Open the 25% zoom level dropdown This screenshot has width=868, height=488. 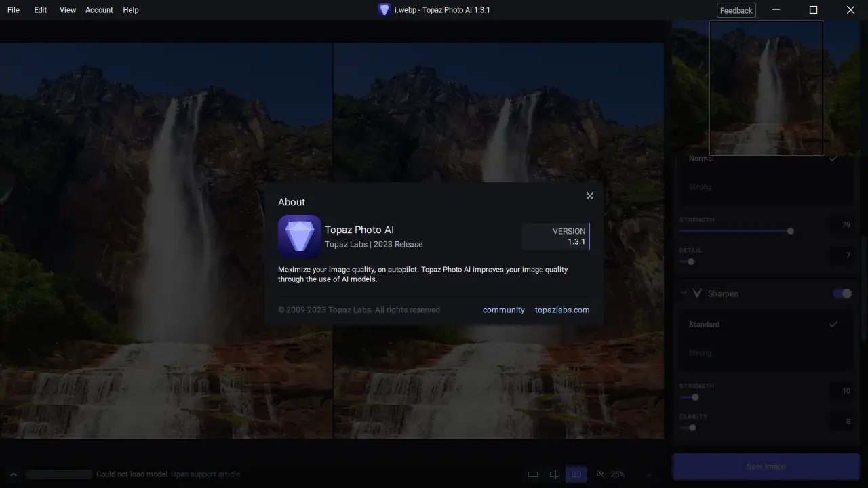tap(631, 474)
